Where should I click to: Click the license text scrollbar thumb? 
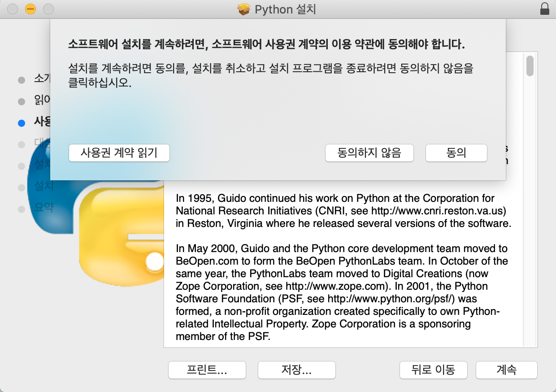click(530, 66)
